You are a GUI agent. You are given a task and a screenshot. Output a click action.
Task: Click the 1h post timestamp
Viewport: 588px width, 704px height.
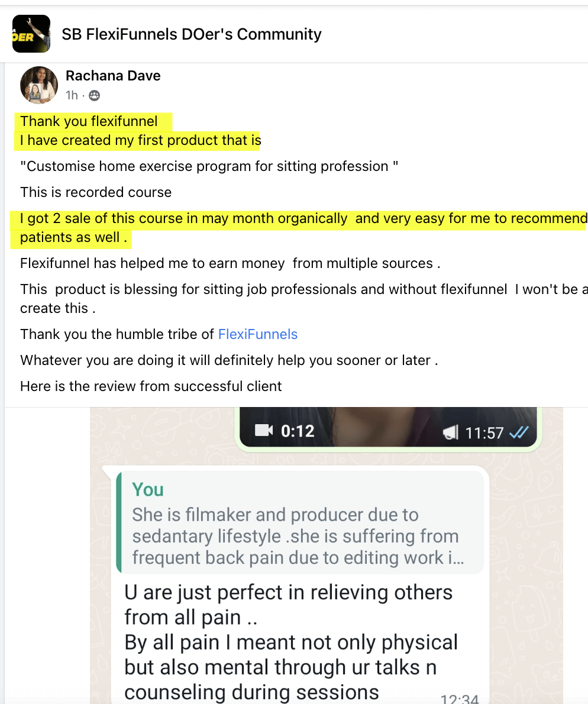(x=72, y=95)
